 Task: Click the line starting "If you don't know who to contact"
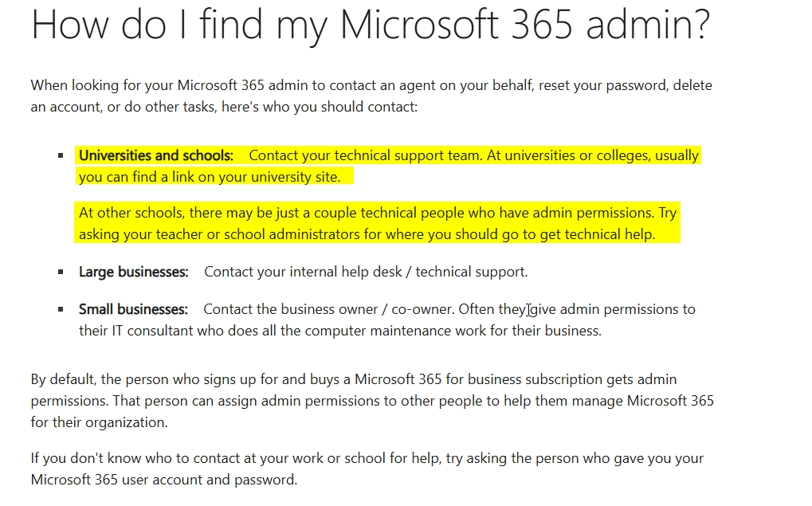click(x=367, y=458)
